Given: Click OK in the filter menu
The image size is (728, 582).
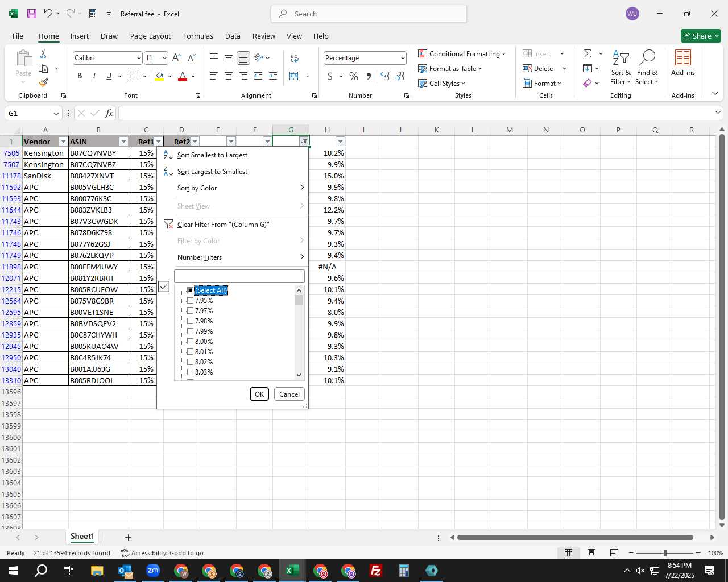Looking at the screenshot, I should point(259,394).
